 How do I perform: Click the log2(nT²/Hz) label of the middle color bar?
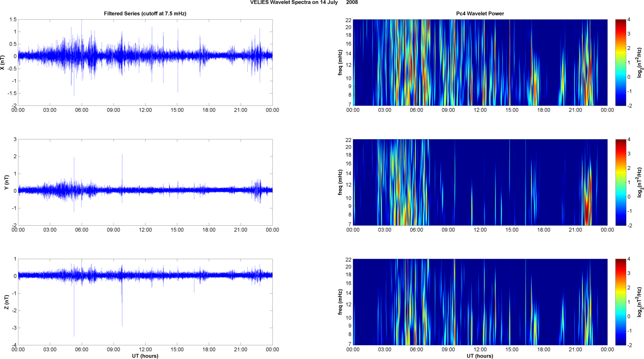pyautogui.click(x=640, y=182)
